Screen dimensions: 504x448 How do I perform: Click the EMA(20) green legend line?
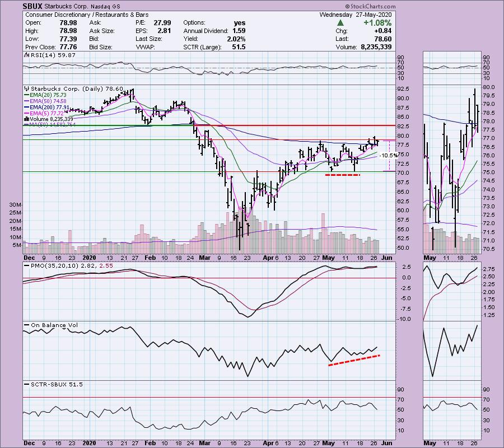[27, 95]
